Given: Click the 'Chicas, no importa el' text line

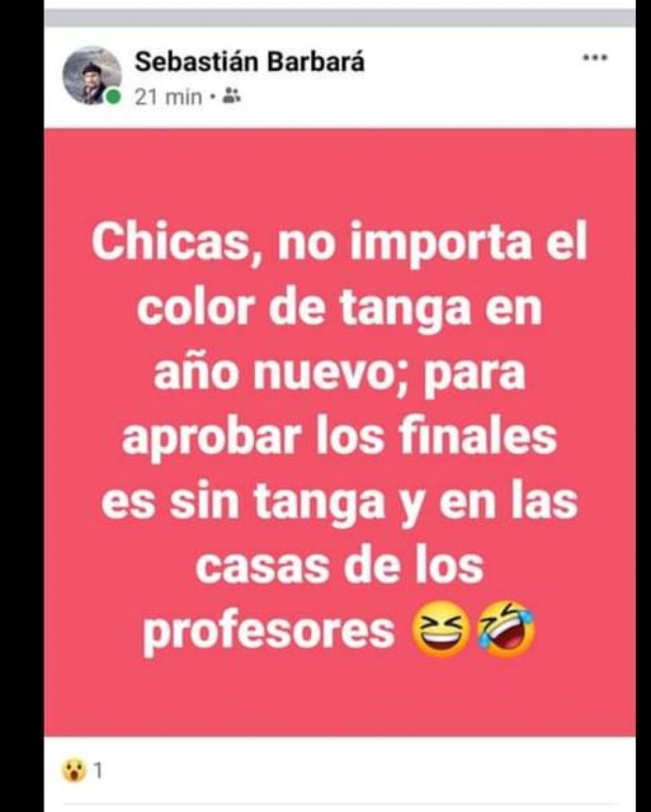Looking at the screenshot, I should (x=339, y=245).
